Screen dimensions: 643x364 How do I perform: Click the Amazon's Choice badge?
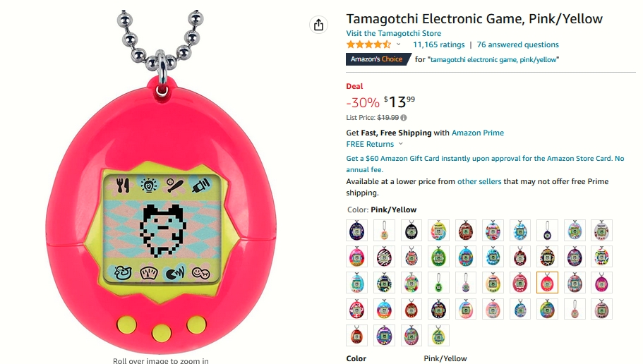[x=378, y=59]
